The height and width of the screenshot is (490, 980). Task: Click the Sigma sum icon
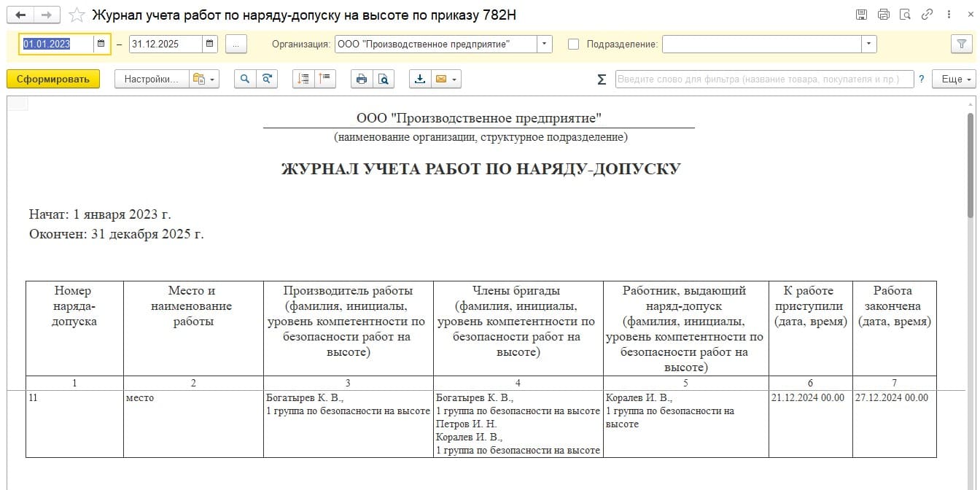click(x=602, y=79)
